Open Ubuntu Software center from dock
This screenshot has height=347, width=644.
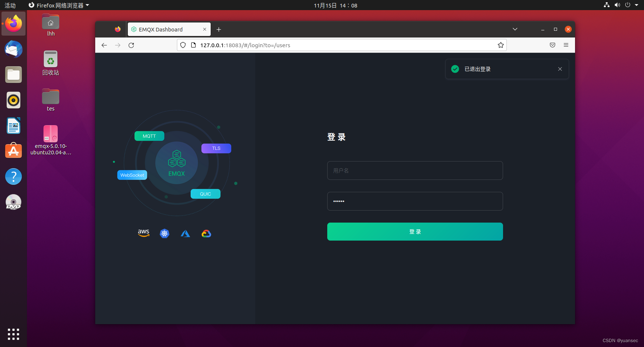coord(13,151)
